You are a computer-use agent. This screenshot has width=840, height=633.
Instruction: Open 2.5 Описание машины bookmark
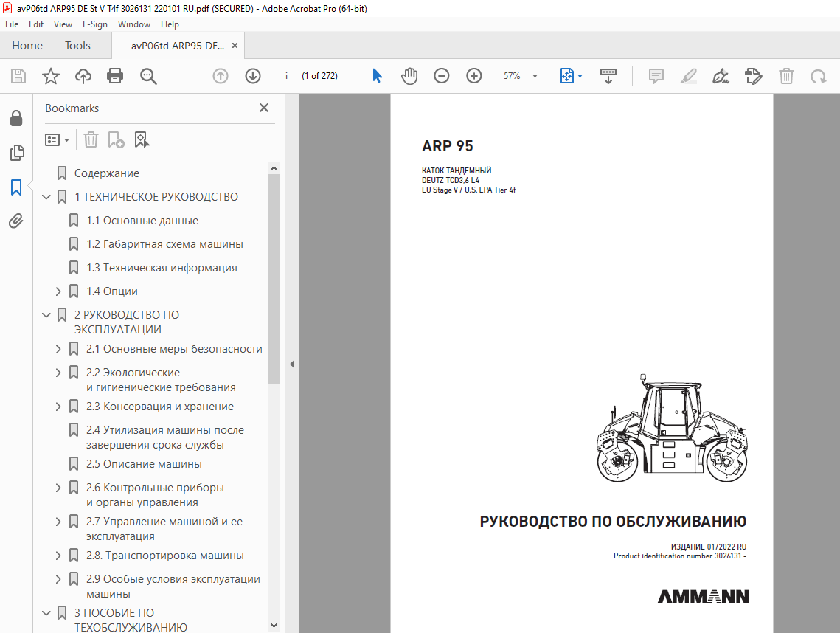pos(144,464)
